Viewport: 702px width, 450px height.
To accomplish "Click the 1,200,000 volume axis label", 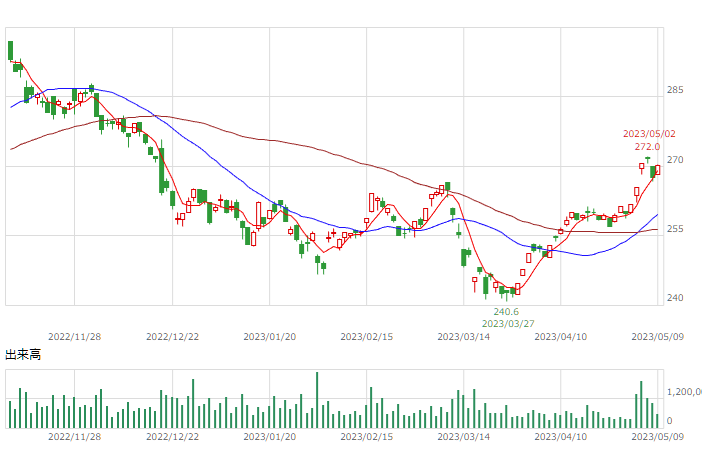I will click(684, 392).
